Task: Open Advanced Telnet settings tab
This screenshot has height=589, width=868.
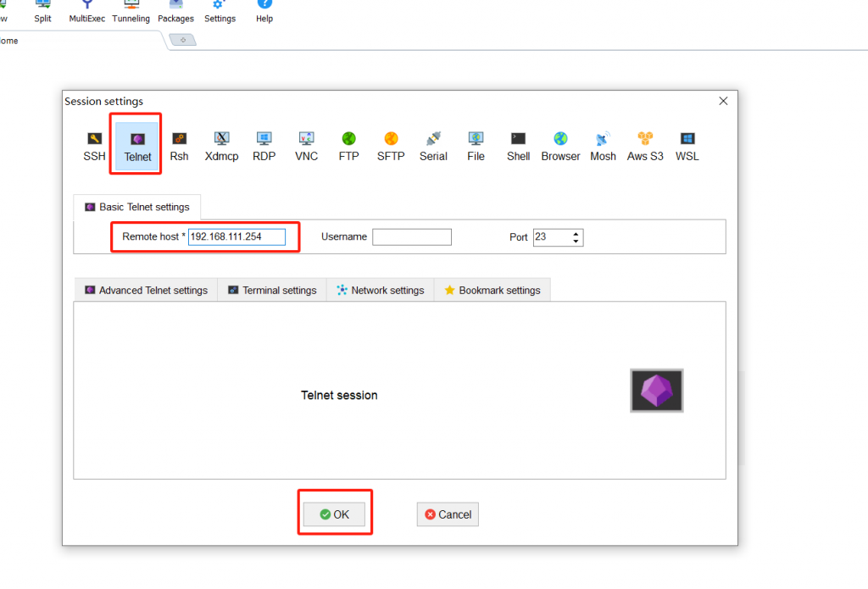Action: [x=146, y=290]
